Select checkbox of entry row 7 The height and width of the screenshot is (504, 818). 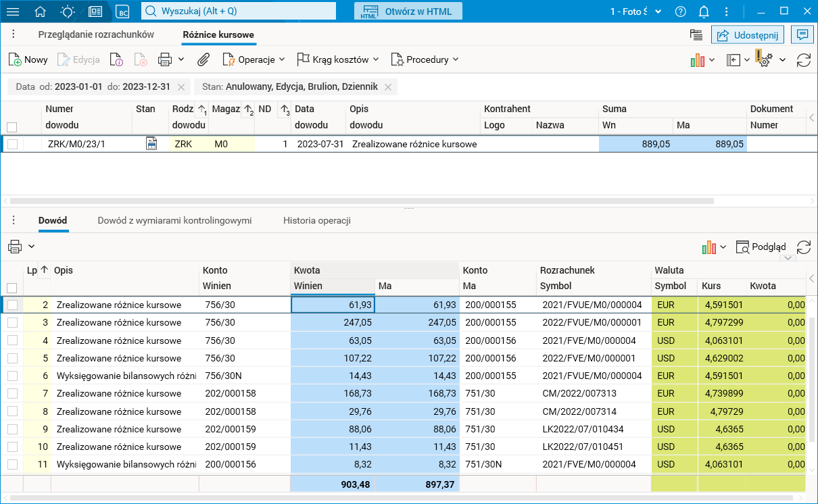click(x=12, y=393)
